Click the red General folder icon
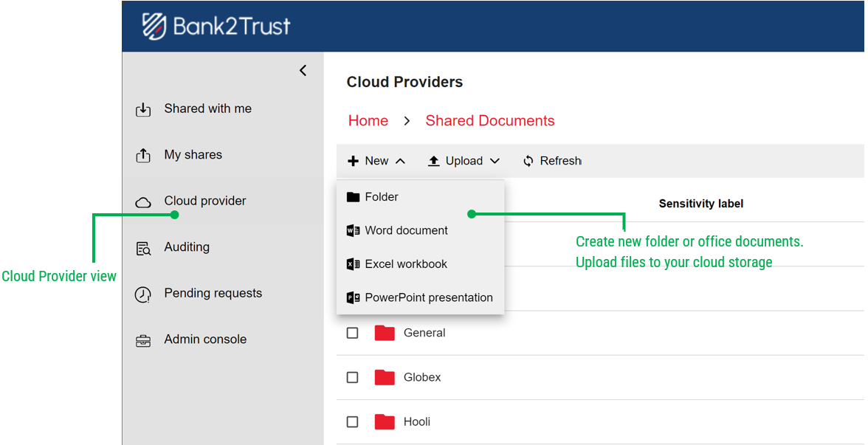The image size is (868, 445). (x=385, y=333)
